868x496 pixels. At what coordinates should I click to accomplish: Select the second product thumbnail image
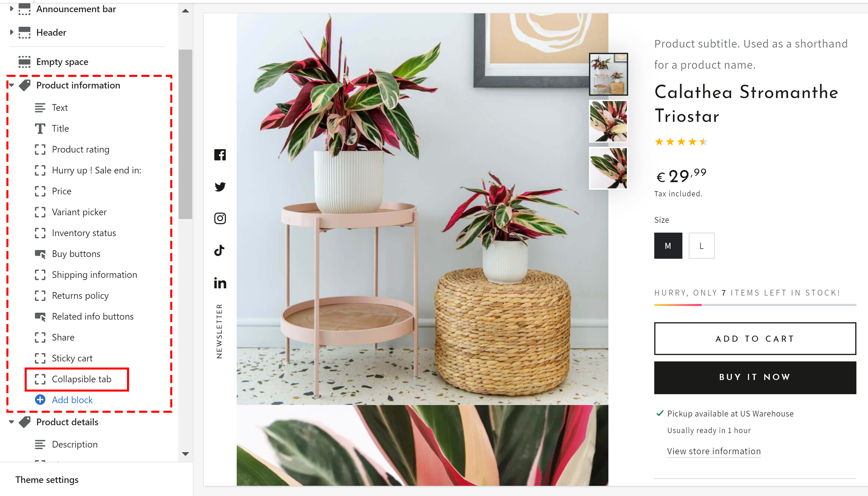tap(608, 121)
